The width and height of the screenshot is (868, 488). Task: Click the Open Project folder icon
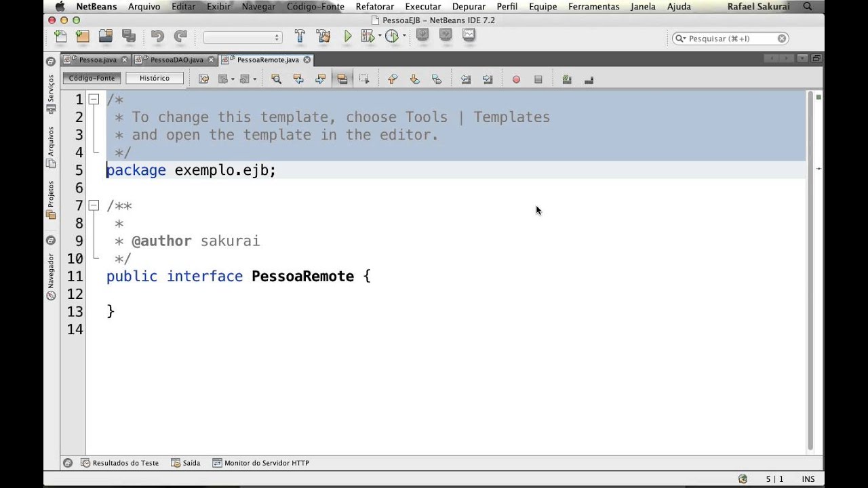(105, 37)
